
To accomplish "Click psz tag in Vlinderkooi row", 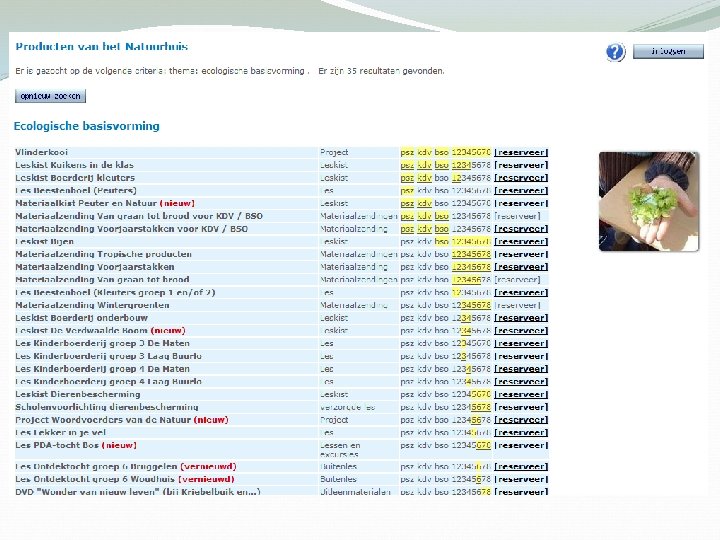I will click(407, 152).
